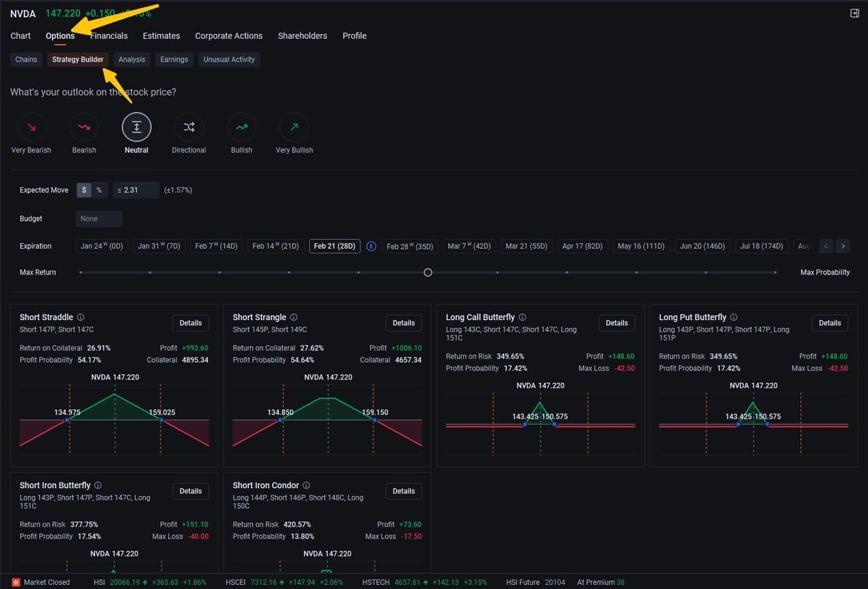868x589 pixels.
Task: Click the HSTECH index quote in status bar
Action: 425,582
